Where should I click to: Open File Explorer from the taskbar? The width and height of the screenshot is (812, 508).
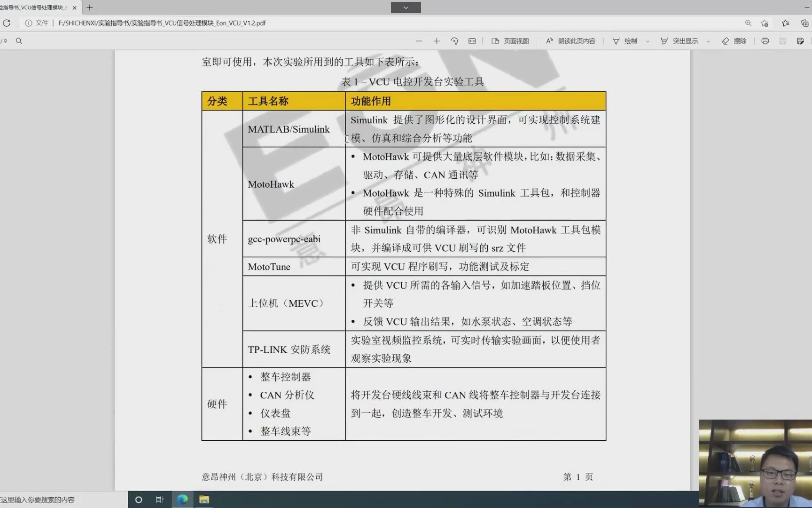point(203,500)
